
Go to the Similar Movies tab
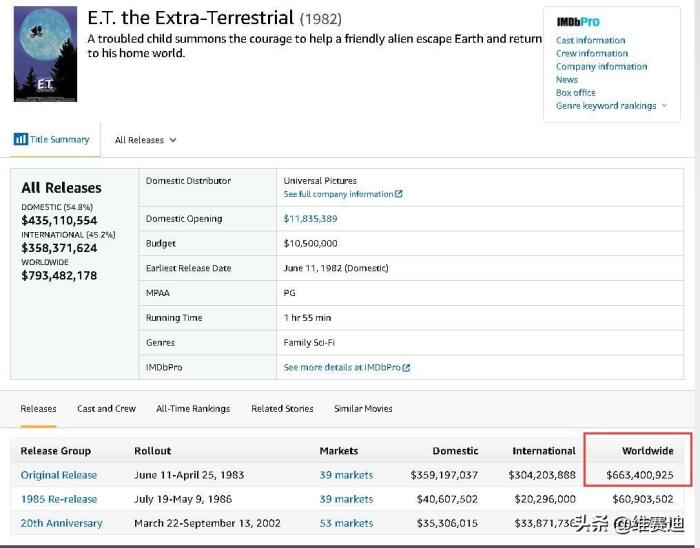[x=363, y=409]
